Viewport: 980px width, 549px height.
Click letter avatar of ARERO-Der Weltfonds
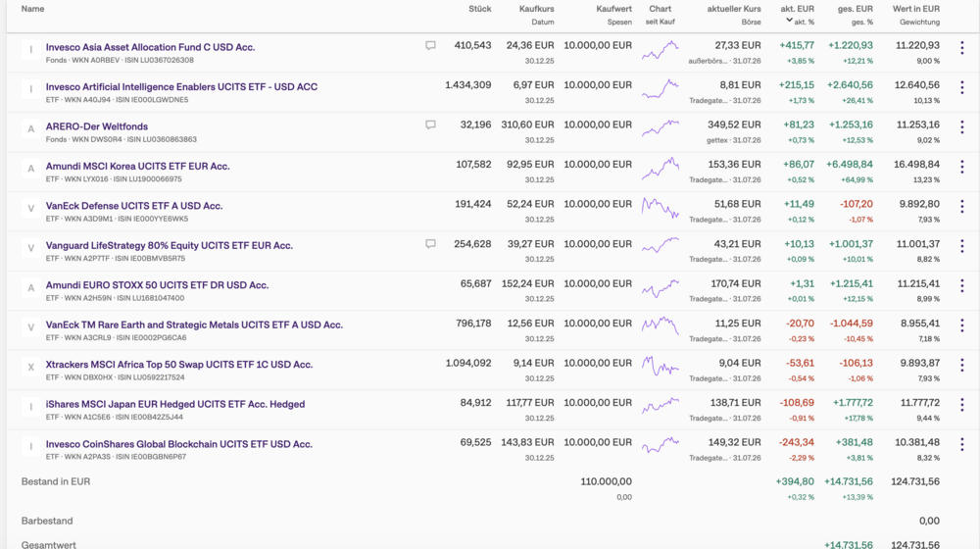30,129
